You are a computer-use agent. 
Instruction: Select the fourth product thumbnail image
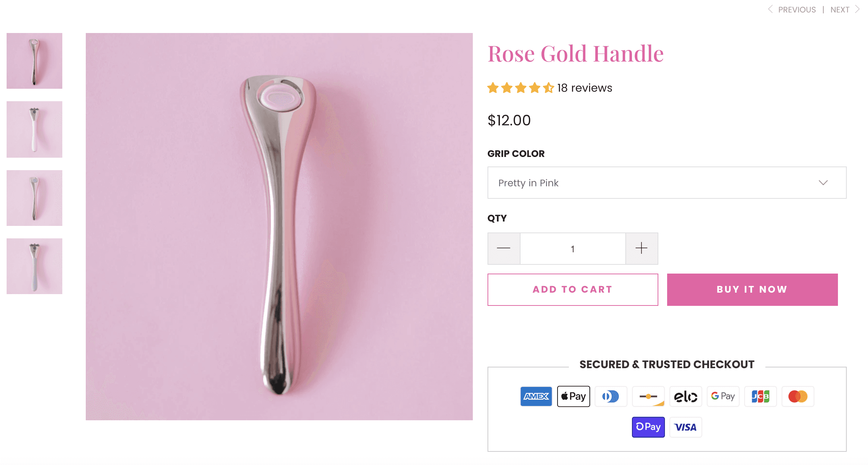[x=34, y=266]
